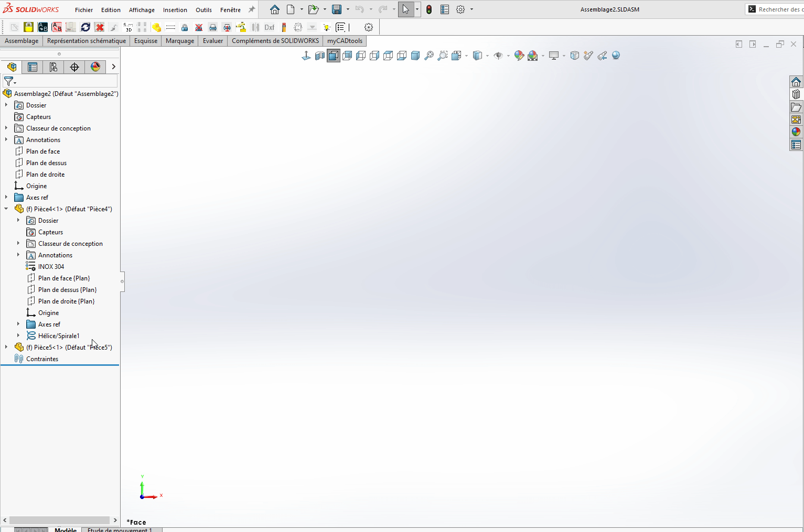Open the Modèle bottom tab
The width and height of the screenshot is (804, 532).
[66, 530]
